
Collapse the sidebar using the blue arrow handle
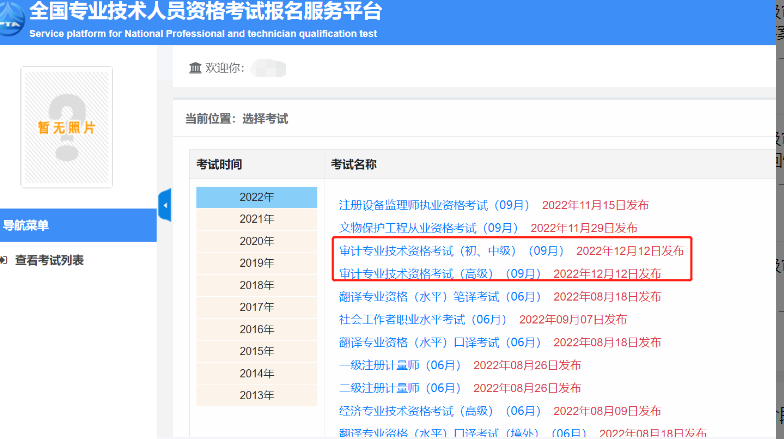[164, 206]
